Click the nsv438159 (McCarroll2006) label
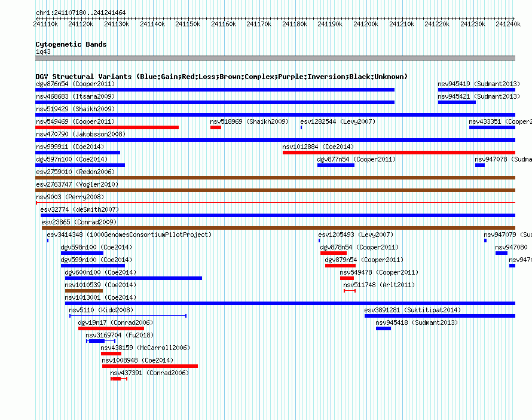This screenshot has height=420, width=532. point(145,348)
